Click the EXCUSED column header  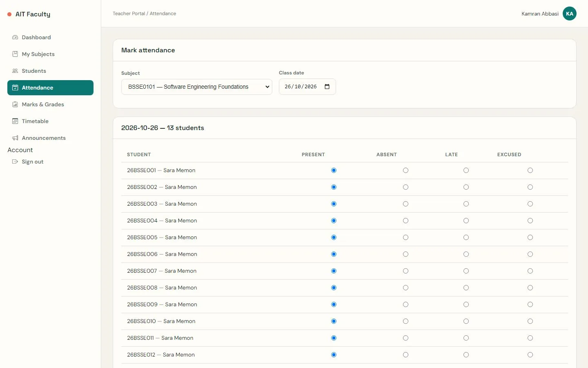tap(509, 155)
